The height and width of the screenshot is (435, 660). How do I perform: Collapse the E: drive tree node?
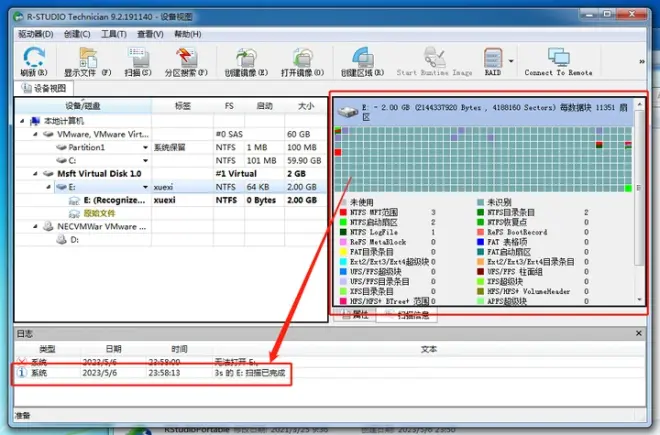[x=48, y=187]
